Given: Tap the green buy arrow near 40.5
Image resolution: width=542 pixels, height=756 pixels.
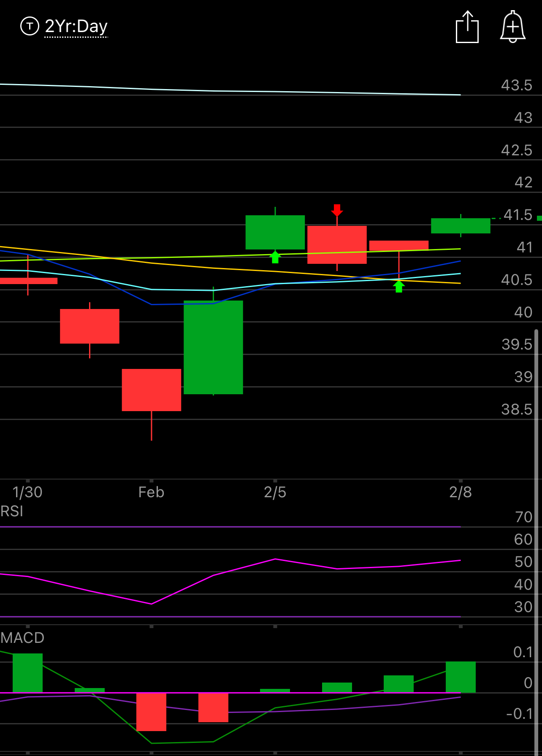Looking at the screenshot, I should point(399,286).
